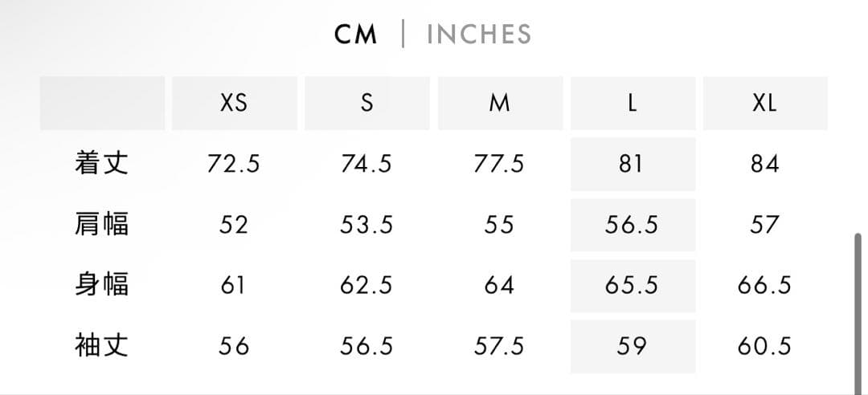Switch to the INCHES unit tab
Screen dimensions: 868x395
tap(479, 35)
